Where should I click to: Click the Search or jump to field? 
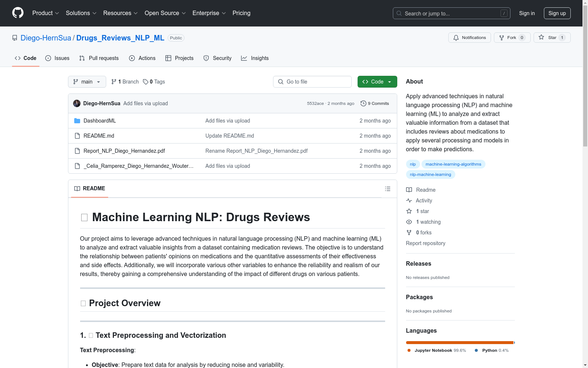[452, 13]
